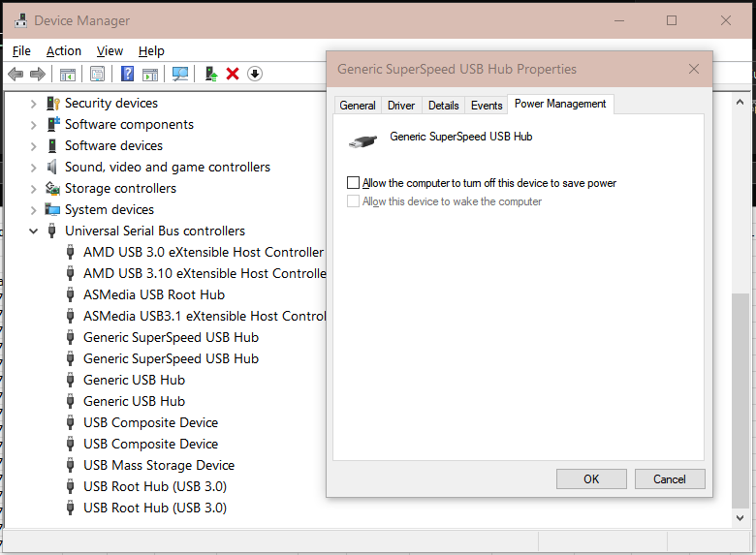Expand the Storage controllers category
756x555 pixels.
34,188
